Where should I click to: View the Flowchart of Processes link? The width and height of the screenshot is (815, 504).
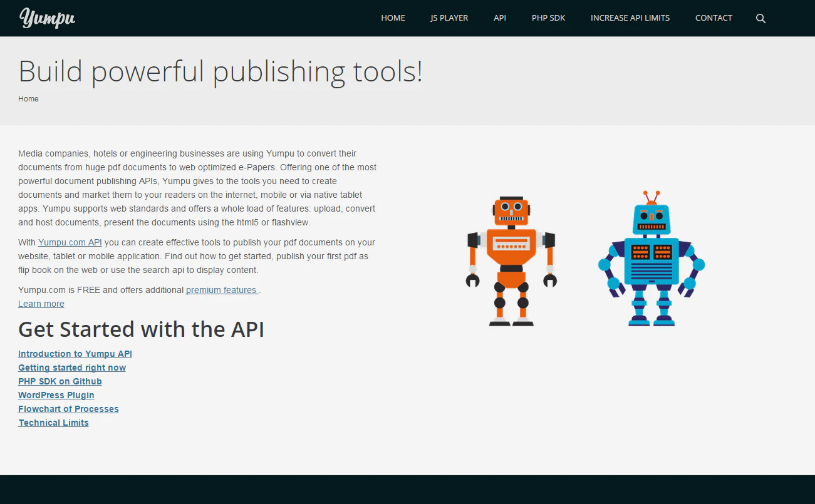click(x=68, y=409)
